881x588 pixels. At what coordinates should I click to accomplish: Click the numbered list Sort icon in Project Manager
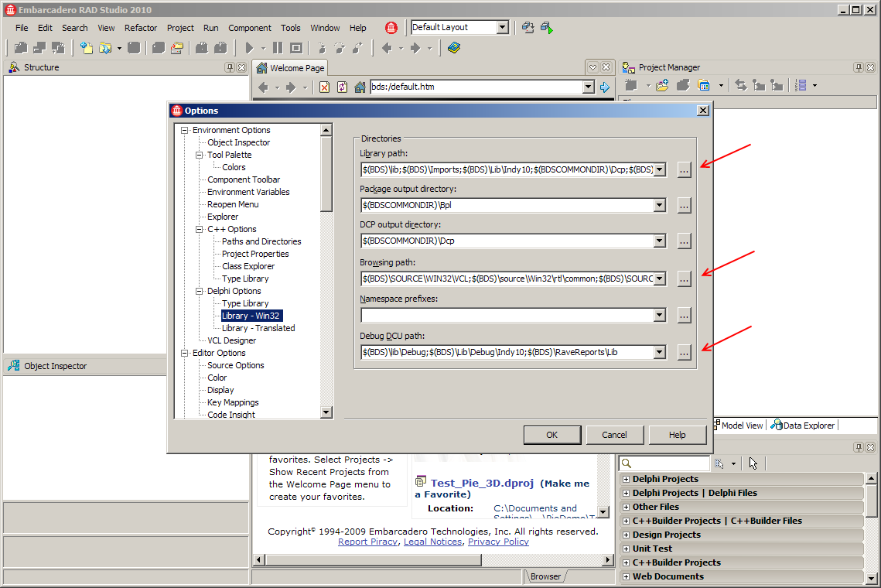pos(801,85)
